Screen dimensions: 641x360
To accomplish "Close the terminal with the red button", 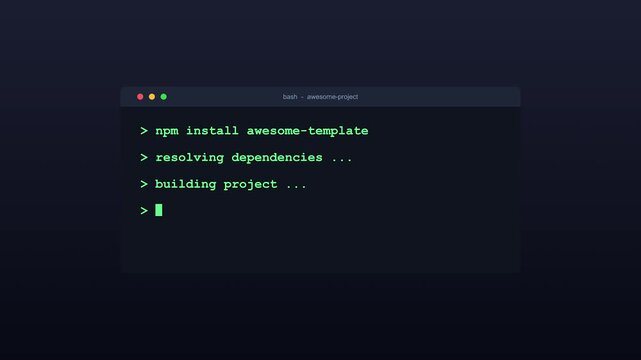I will pos(140,97).
